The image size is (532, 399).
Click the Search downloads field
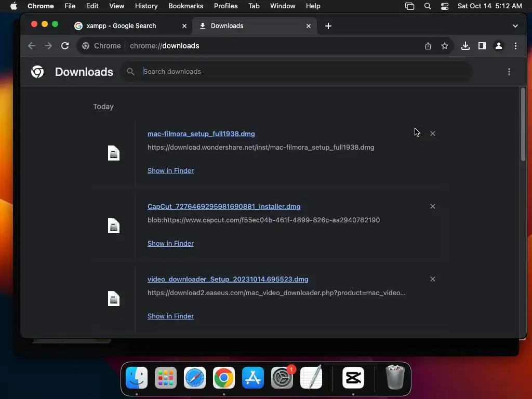(x=296, y=72)
